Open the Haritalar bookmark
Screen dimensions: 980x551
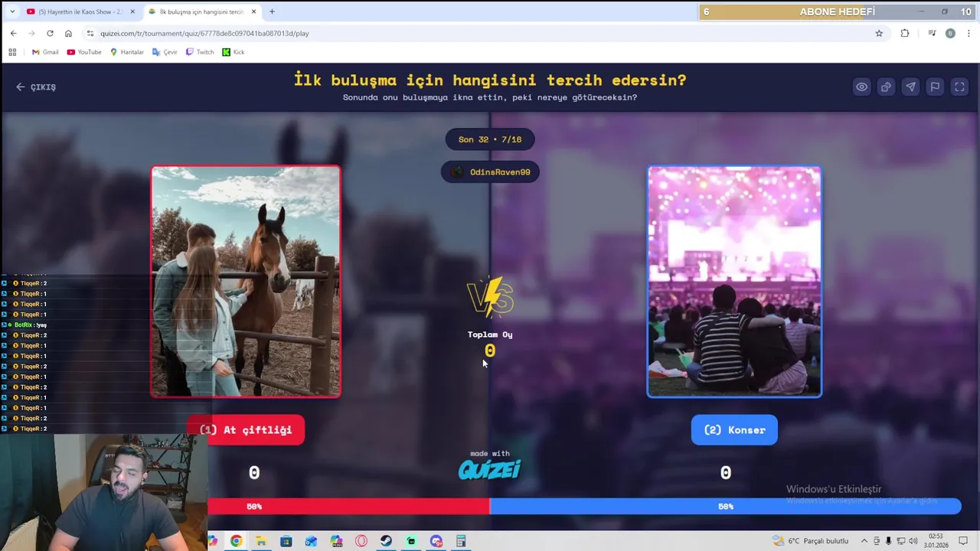[127, 52]
